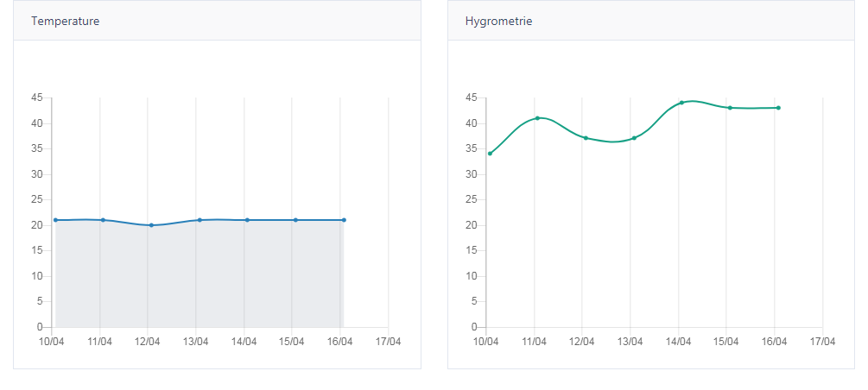
Task: Select Temperature data point at 13/04
Action: (x=200, y=220)
